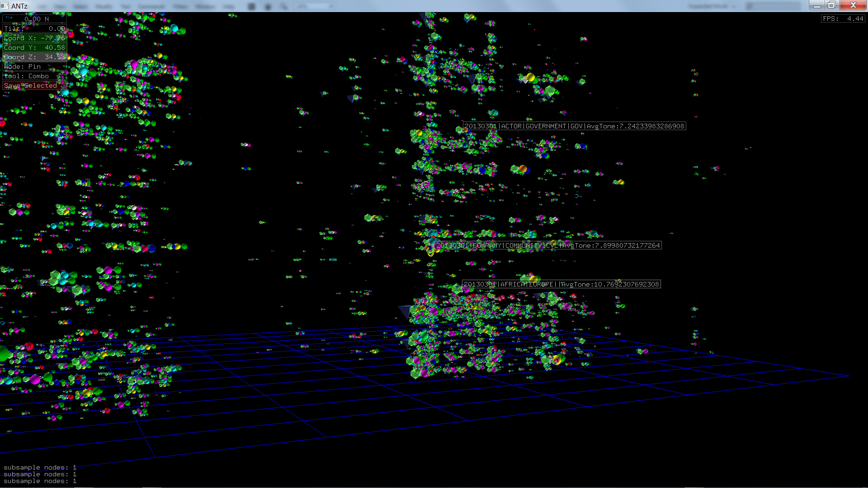Click the compass heading 0.00 N readout
The image size is (868, 488).
pyautogui.click(x=34, y=19)
